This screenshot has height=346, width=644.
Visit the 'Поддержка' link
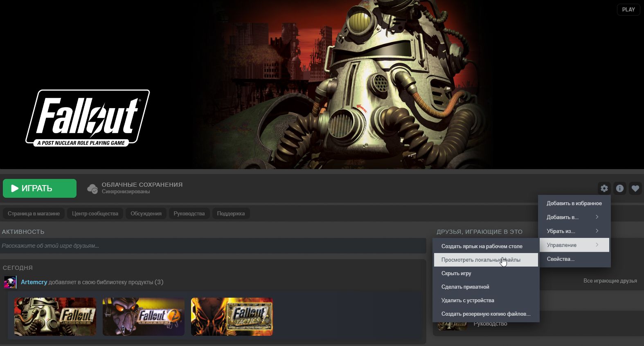(x=231, y=213)
